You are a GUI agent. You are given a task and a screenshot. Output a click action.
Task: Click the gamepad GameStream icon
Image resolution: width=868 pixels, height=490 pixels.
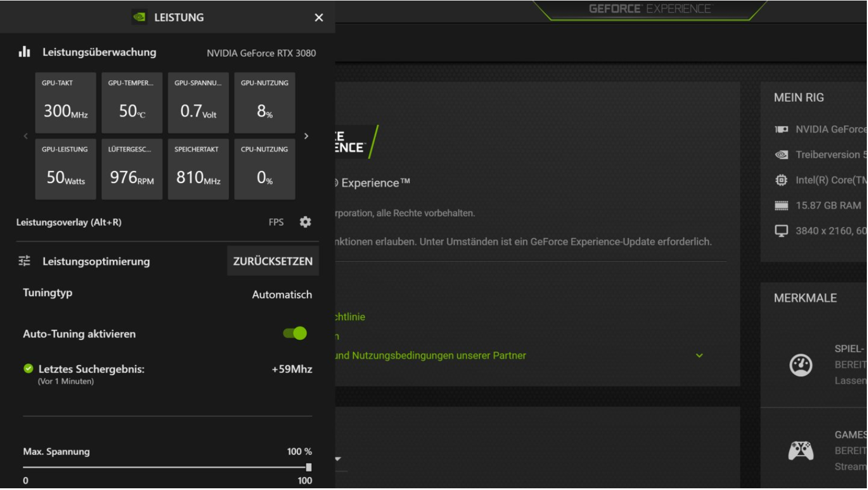pos(801,451)
